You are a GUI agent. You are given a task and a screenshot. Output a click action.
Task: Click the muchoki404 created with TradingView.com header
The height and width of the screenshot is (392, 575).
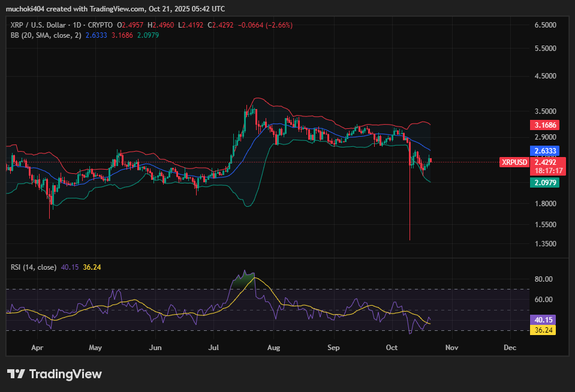pos(115,8)
